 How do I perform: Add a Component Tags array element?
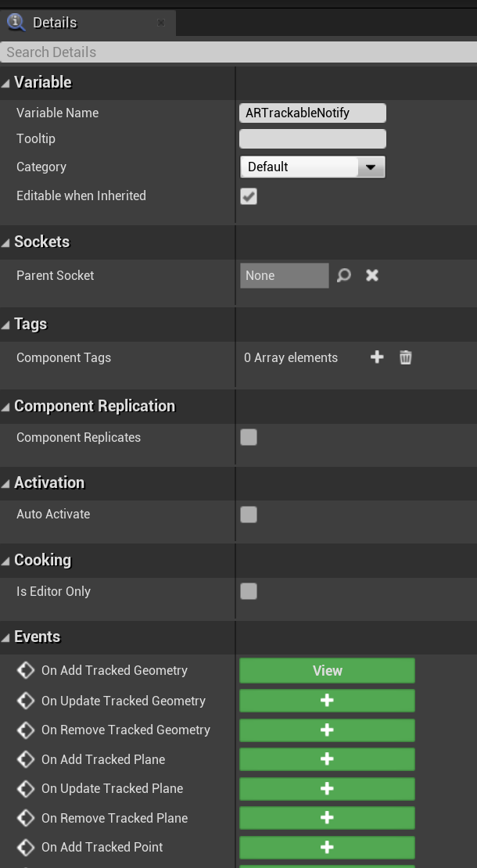coord(377,357)
